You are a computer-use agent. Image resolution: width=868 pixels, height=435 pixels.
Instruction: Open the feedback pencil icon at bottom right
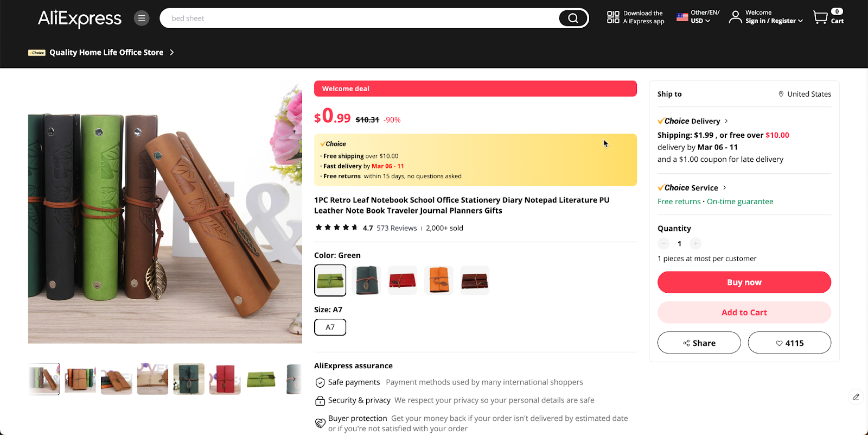[855, 397]
